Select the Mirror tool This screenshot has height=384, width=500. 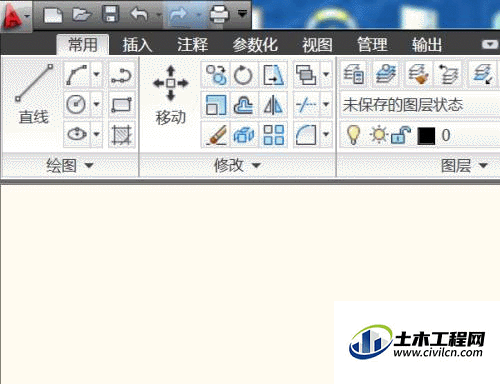[273, 105]
